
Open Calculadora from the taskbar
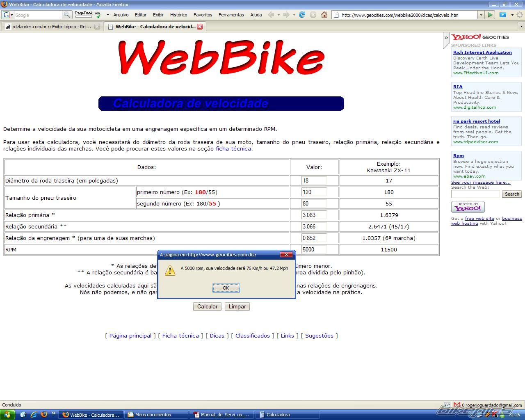[287, 415]
